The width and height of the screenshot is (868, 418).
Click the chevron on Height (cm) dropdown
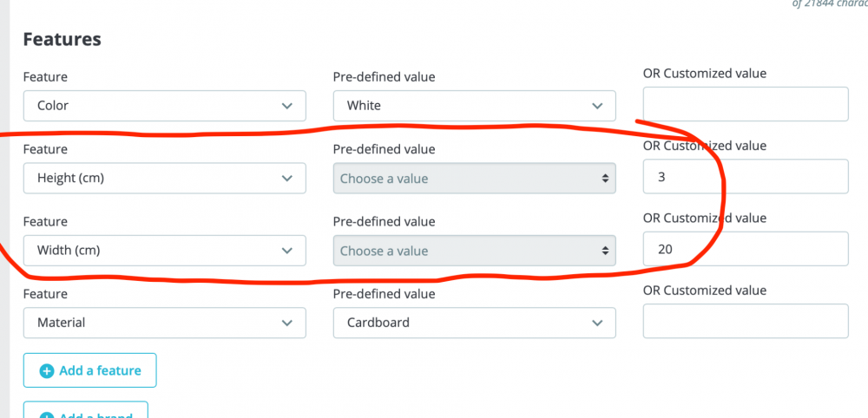(x=287, y=179)
